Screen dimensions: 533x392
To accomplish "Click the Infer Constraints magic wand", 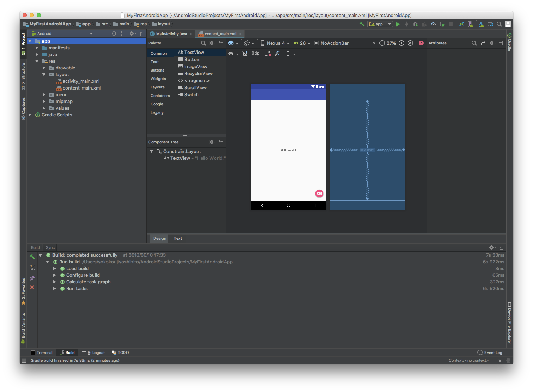I will point(277,54).
